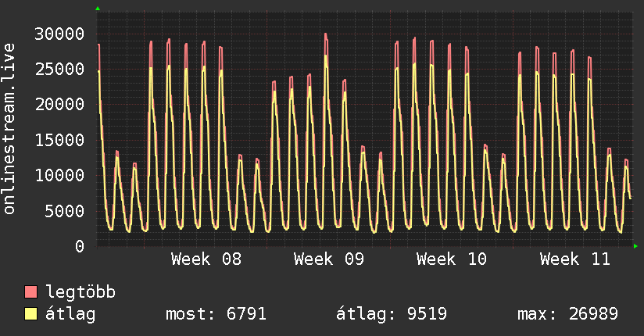Click the 25000 y-axis label

59,69
